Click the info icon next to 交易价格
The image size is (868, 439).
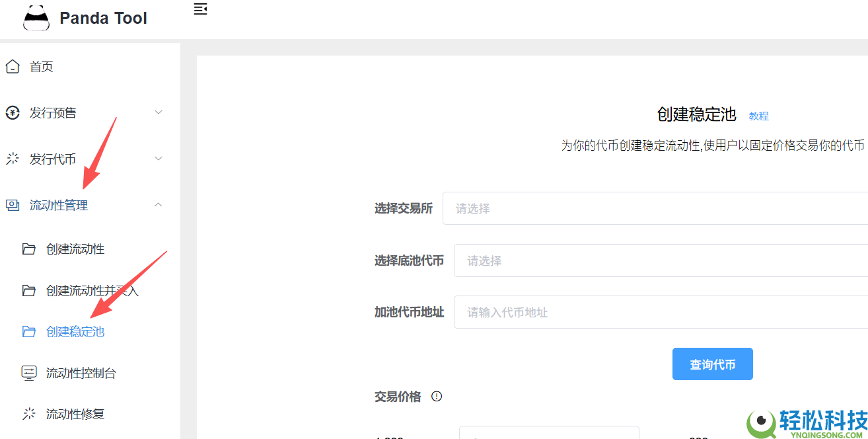click(x=437, y=397)
